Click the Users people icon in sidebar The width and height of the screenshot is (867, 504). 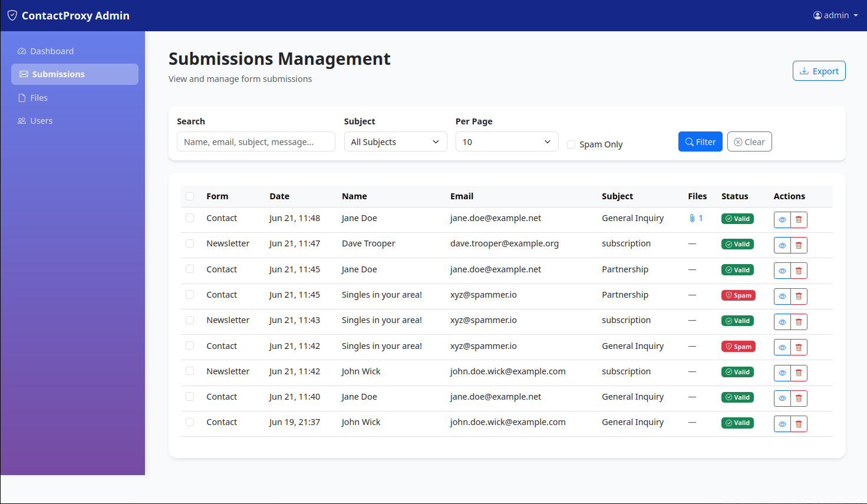(x=21, y=120)
